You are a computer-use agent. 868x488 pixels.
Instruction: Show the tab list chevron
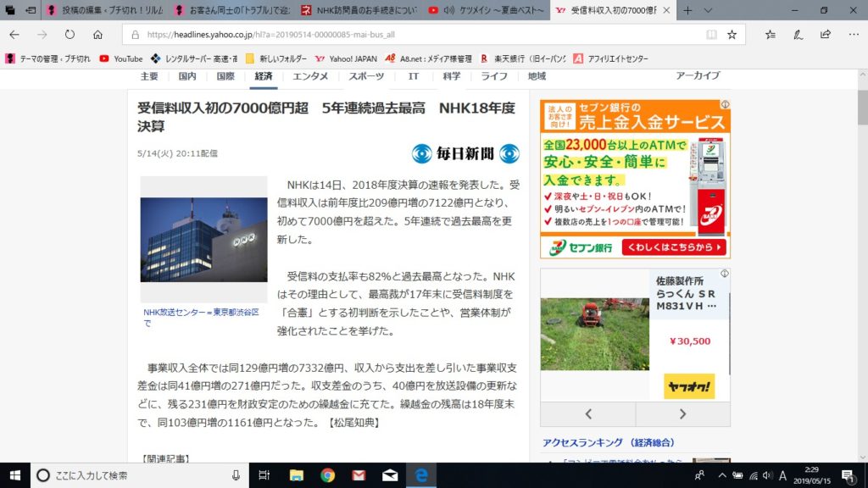point(708,10)
